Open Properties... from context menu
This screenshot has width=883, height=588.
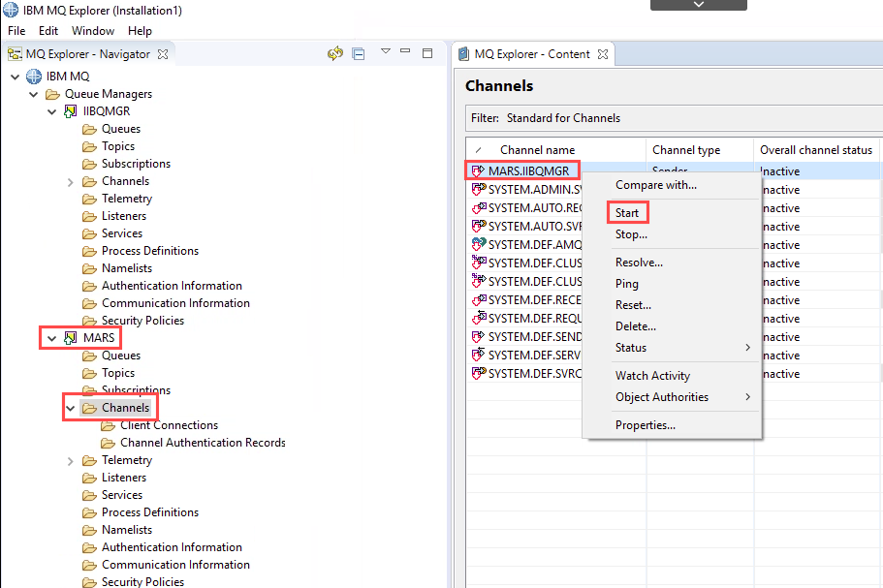click(x=646, y=425)
